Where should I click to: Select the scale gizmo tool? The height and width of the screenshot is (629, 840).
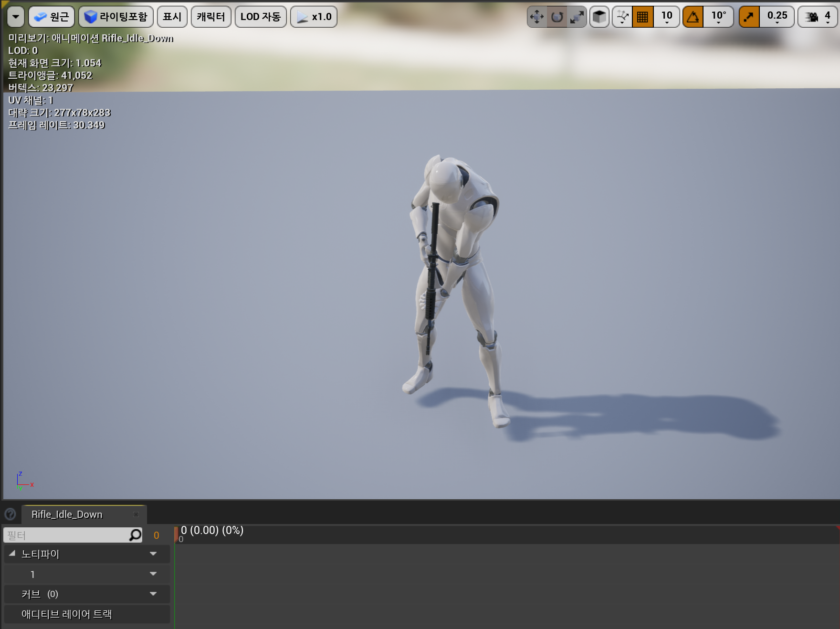[x=577, y=17]
